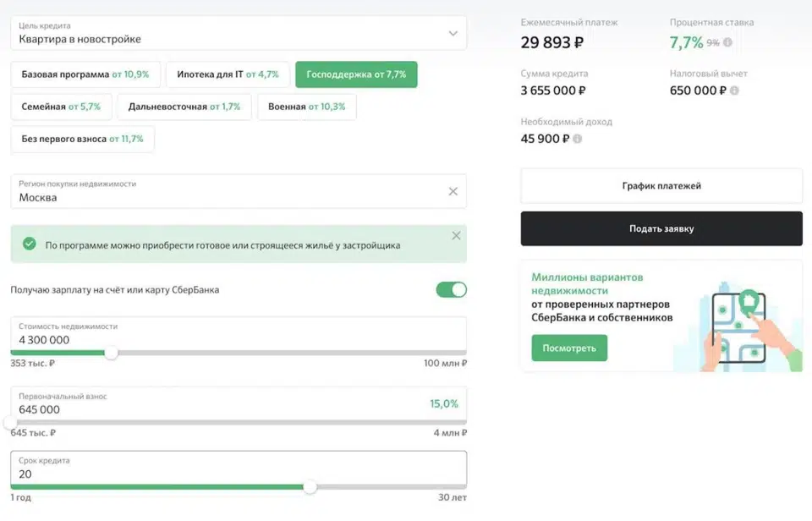The image size is (812, 521).
Task: Click info icon next to required income 45 900 ₽
Action: (577, 139)
